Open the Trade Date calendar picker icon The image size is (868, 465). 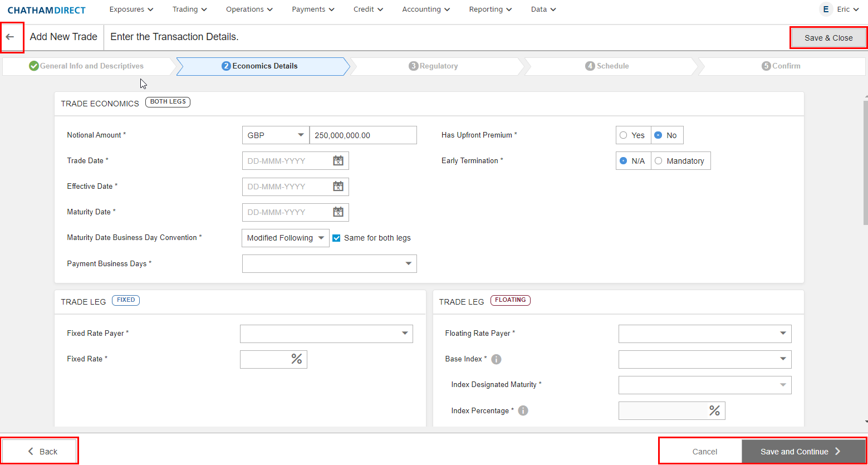[x=338, y=161]
